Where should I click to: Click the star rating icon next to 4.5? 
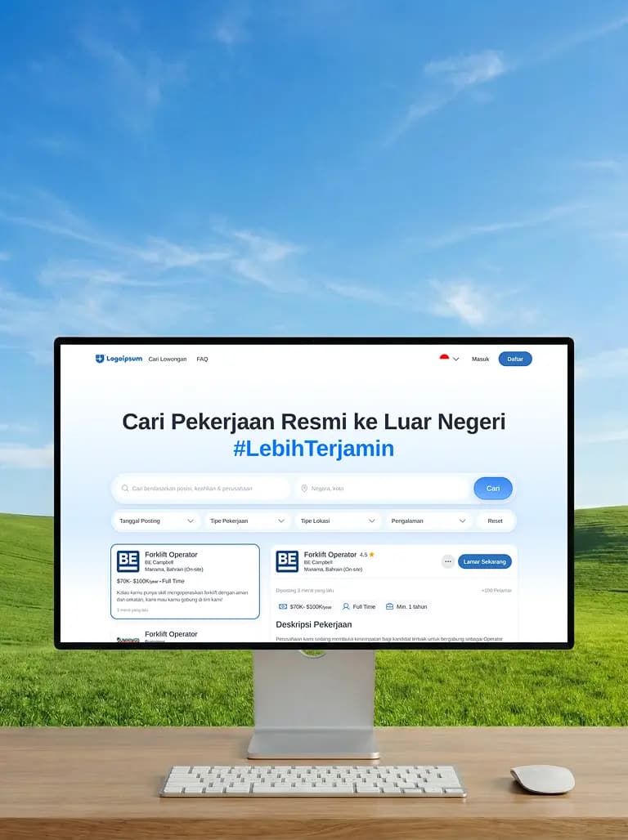371,554
